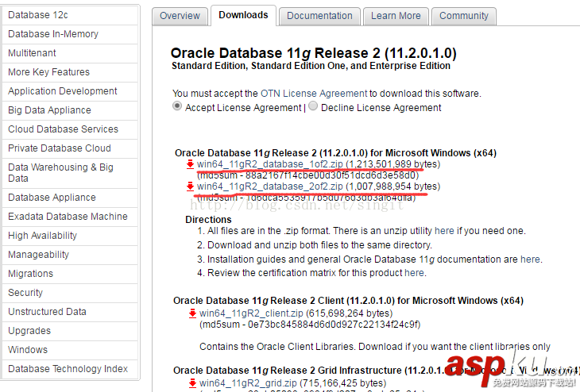Open High Availability sidebar item
Image resolution: width=580 pixels, height=392 pixels.
click(70, 236)
